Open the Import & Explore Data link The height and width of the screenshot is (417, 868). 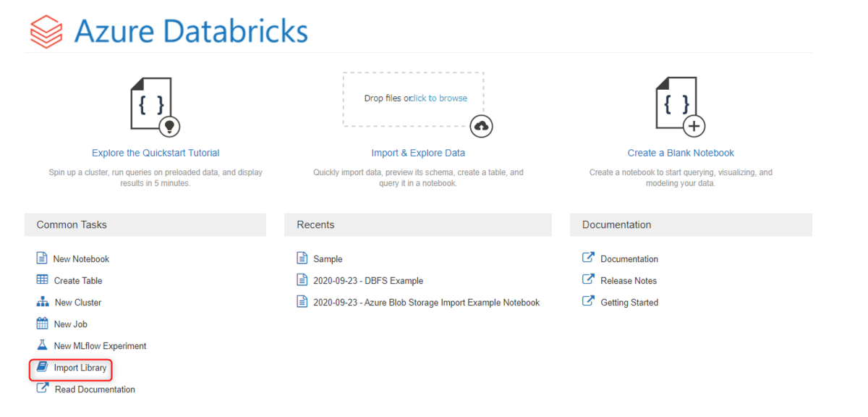click(x=418, y=153)
